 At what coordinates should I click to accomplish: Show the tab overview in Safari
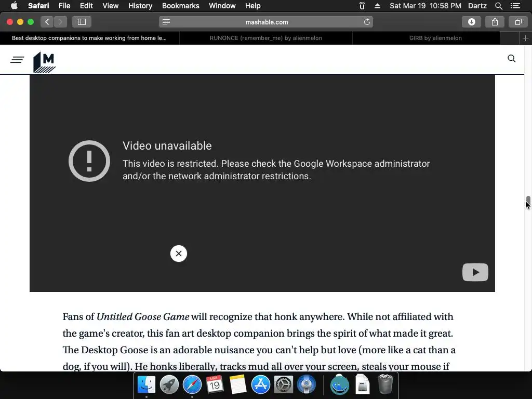518,22
